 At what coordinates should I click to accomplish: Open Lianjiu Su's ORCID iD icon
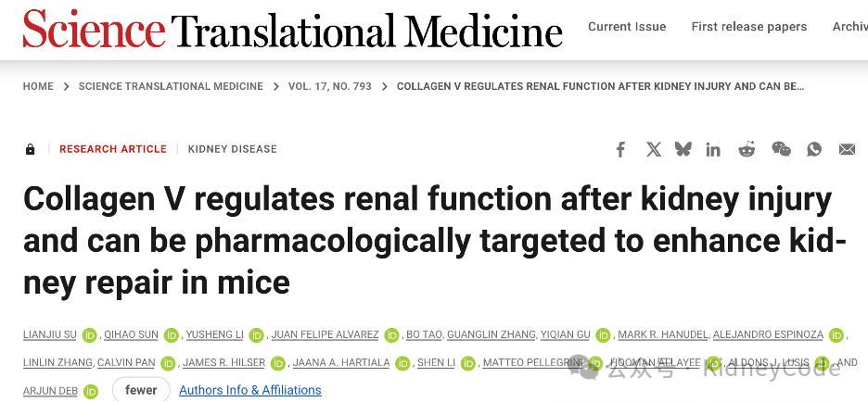[89, 335]
